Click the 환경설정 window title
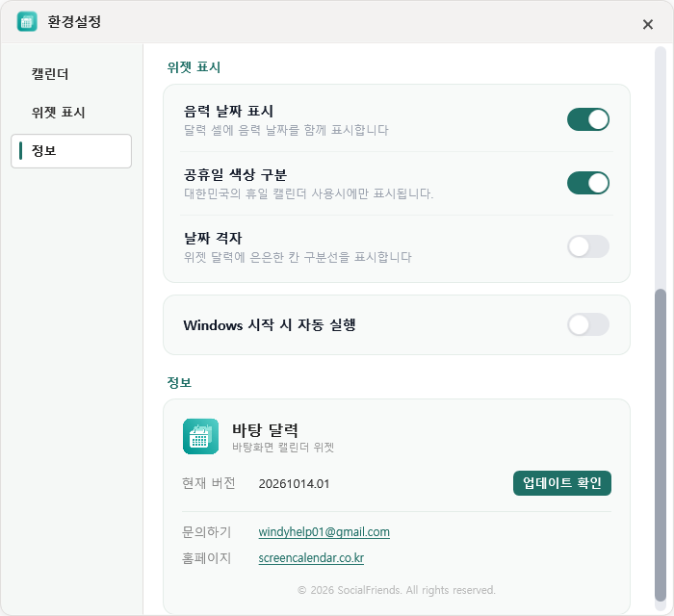Viewport: 674px width, 616px height. [74, 21]
